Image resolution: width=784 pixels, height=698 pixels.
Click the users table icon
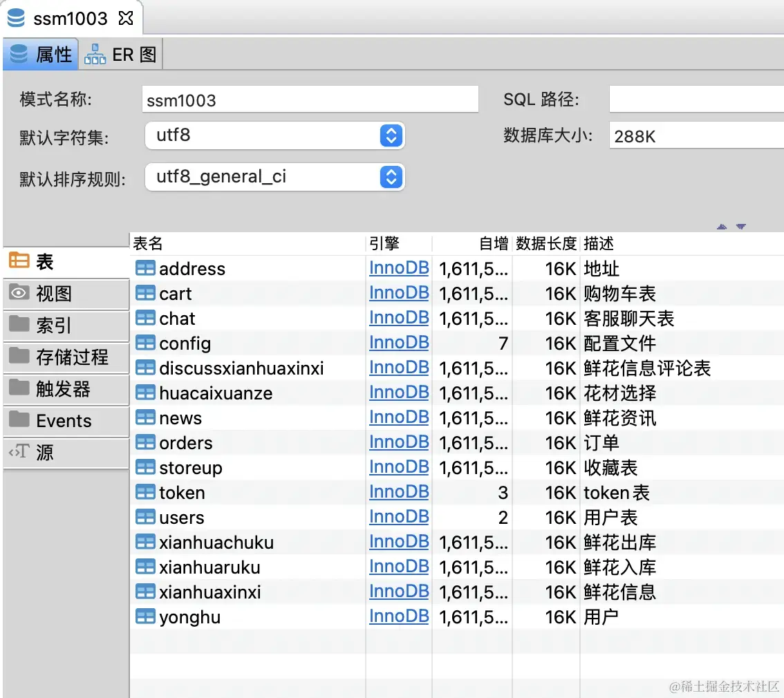coord(145,517)
